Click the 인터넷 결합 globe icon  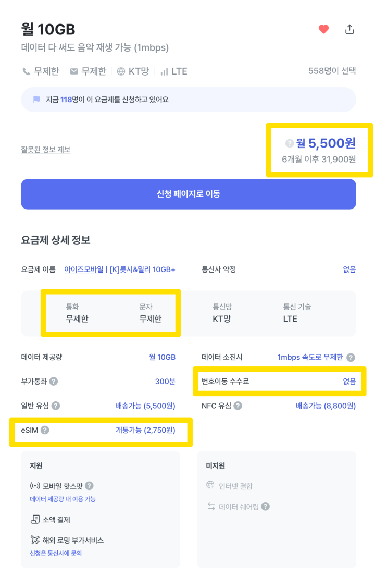coord(210,485)
